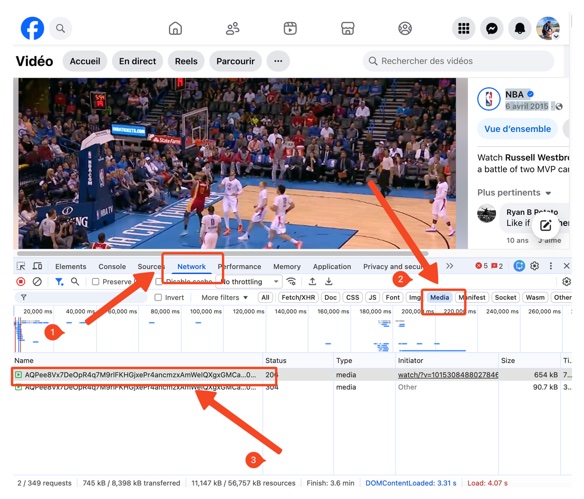The height and width of the screenshot is (499, 584).
Task: Toggle the Disable cache checkbox
Action: [x=158, y=282]
